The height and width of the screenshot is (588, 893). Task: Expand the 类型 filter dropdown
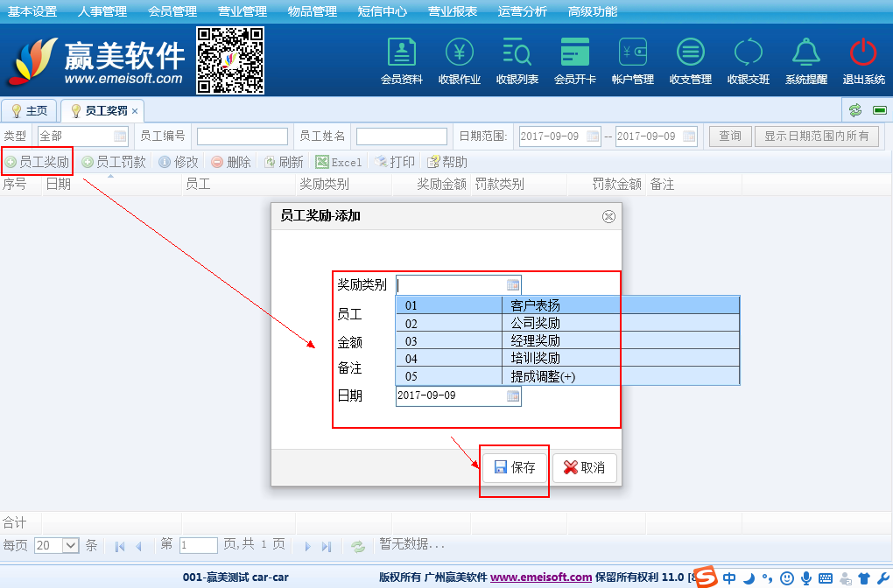(120, 136)
